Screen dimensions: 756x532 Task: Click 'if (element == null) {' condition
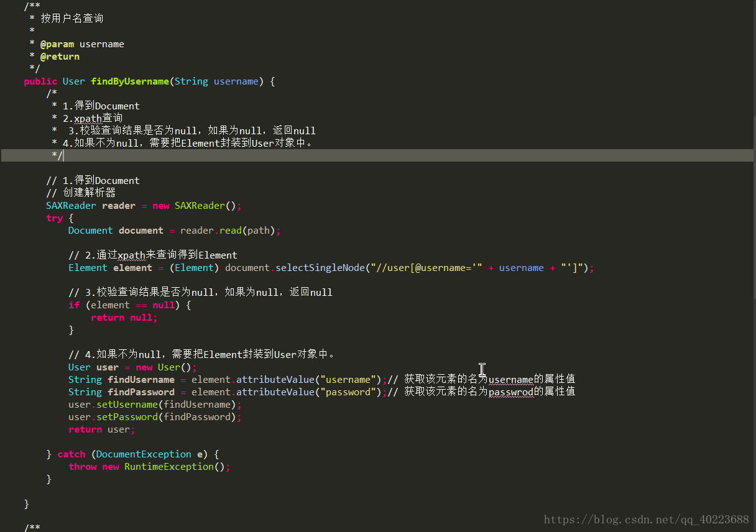(x=130, y=305)
